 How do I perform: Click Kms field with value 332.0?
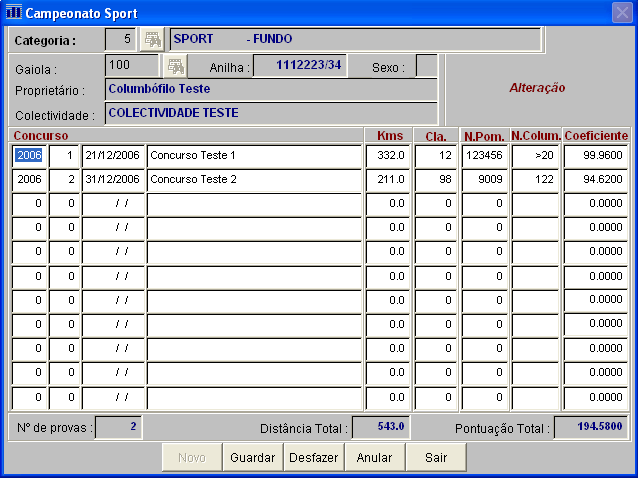pyautogui.click(x=388, y=156)
